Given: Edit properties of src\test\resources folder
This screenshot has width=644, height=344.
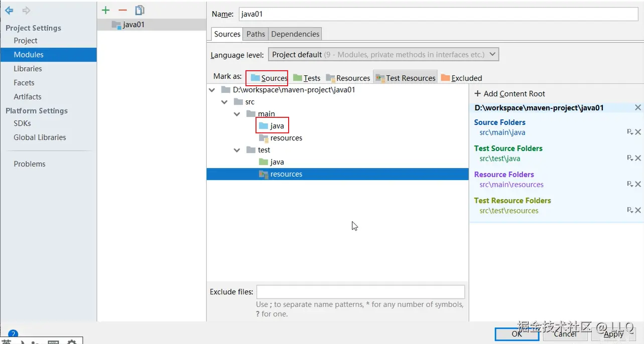Looking at the screenshot, I should [630, 210].
